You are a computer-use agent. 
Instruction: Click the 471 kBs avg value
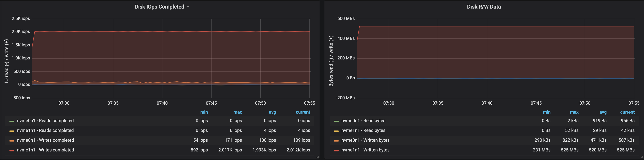pos(599,140)
